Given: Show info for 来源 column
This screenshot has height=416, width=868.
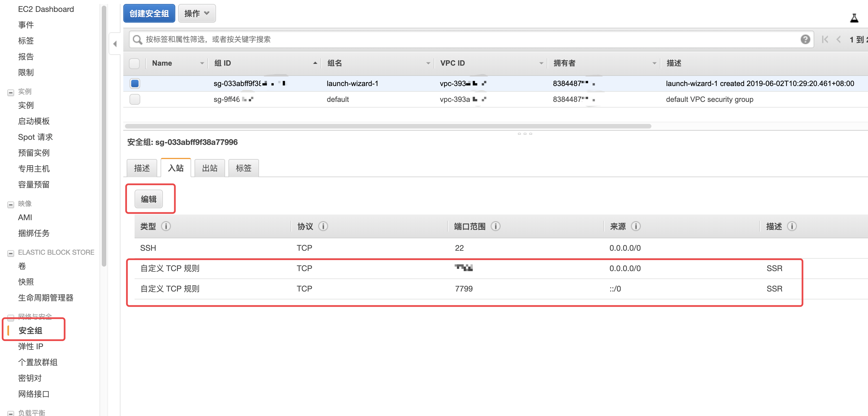Looking at the screenshot, I should (636, 226).
